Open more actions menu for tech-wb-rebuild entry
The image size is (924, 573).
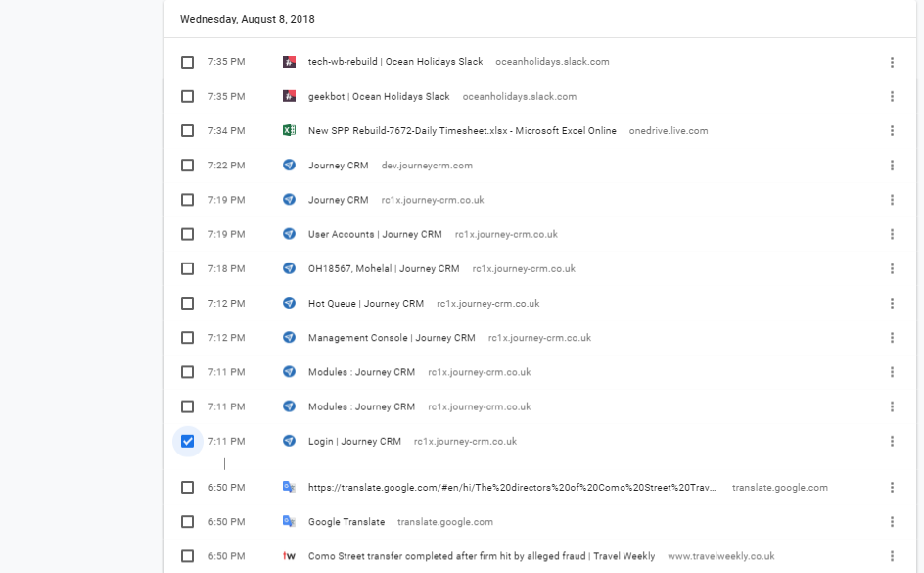892,62
